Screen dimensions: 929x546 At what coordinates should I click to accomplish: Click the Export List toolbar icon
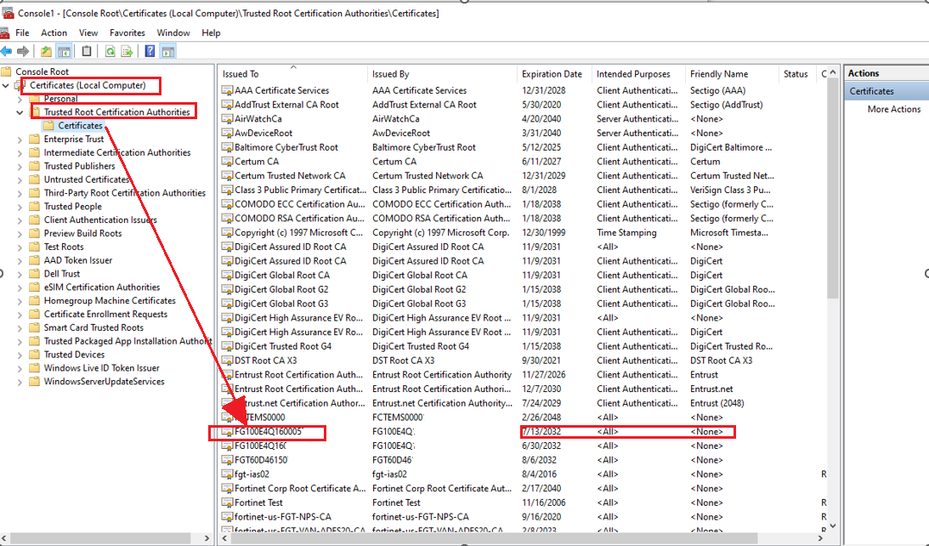coord(127,51)
